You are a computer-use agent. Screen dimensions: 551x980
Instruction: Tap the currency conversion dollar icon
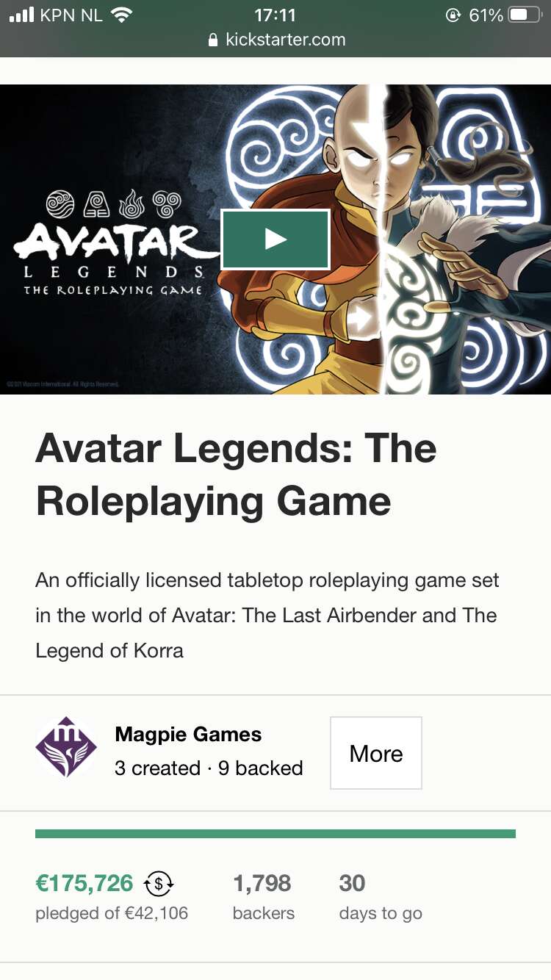[159, 884]
